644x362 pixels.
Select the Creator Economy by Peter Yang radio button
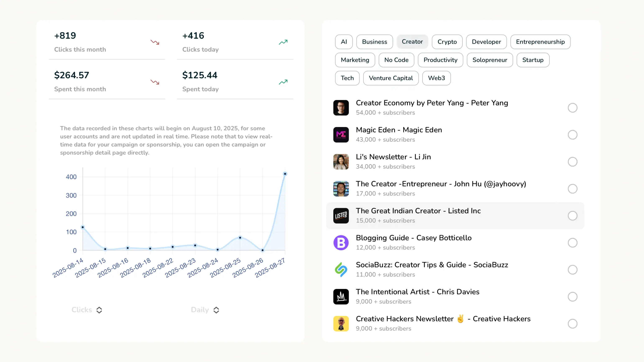(x=572, y=108)
